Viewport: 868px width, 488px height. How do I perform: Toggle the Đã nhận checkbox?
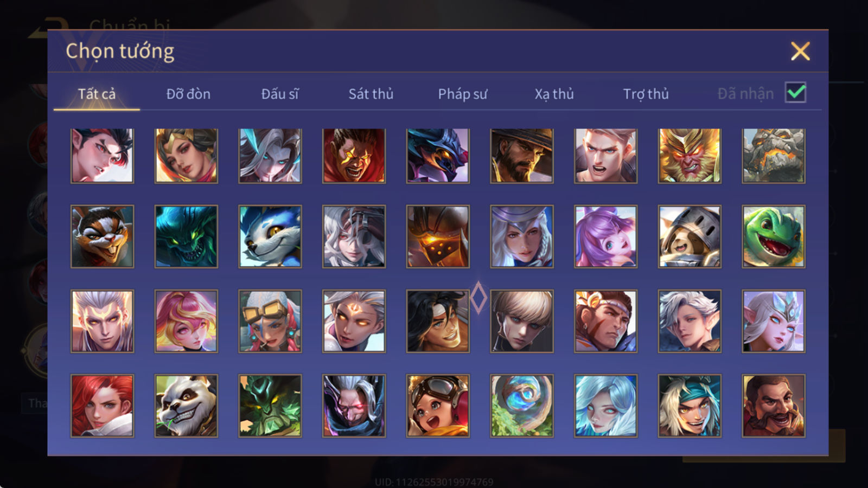tap(796, 93)
